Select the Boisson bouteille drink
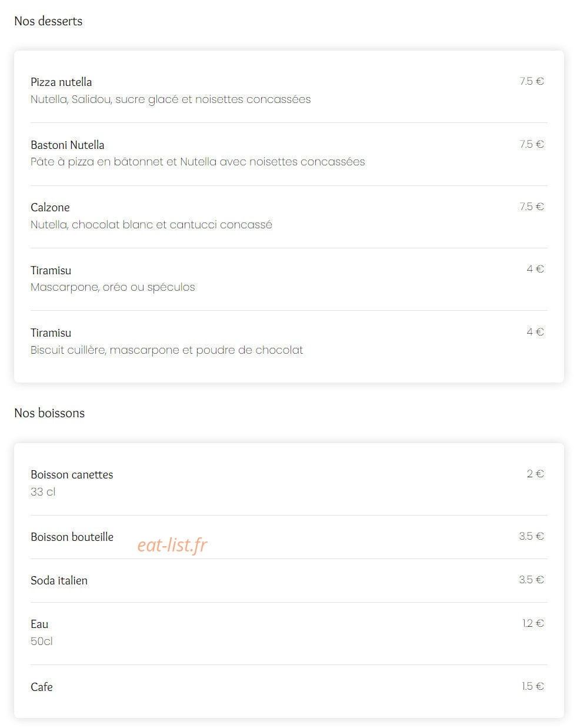577x728 pixels. [x=289, y=537]
